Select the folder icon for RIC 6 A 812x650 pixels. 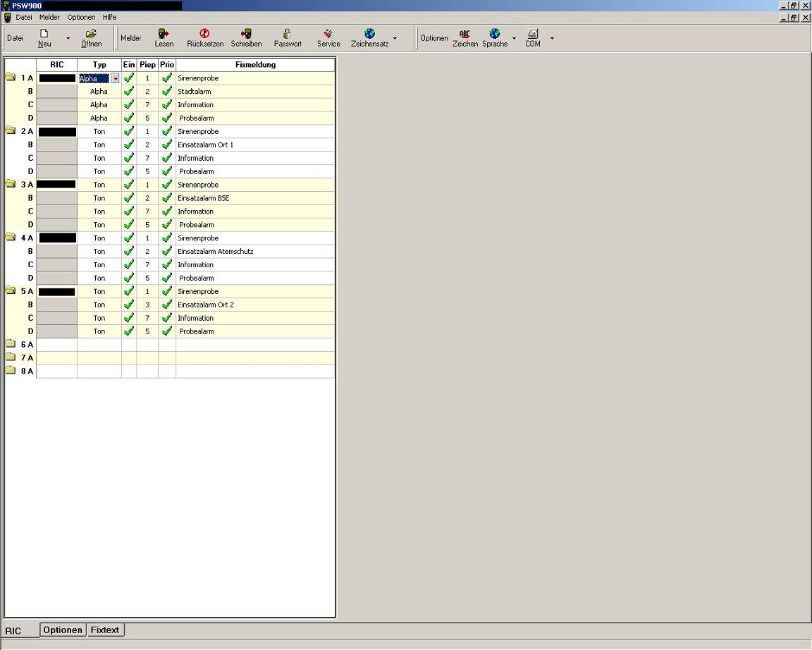pos(11,345)
